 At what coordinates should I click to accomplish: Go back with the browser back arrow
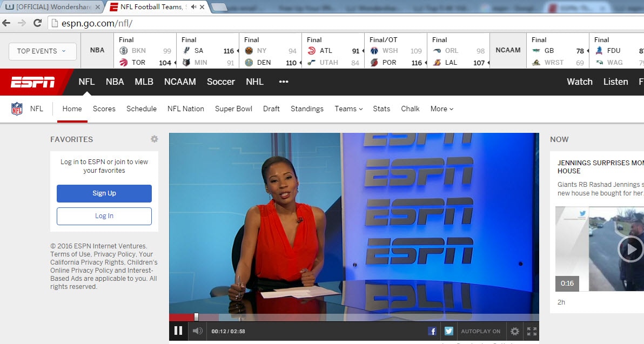pyautogui.click(x=6, y=23)
